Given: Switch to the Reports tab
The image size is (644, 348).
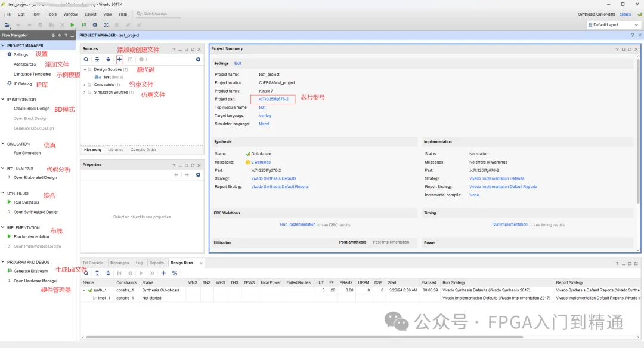Looking at the screenshot, I should (156, 263).
